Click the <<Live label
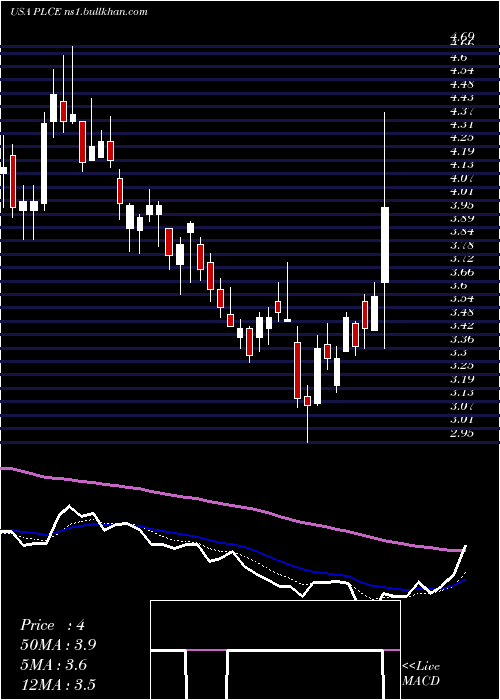 pyautogui.click(x=421, y=667)
